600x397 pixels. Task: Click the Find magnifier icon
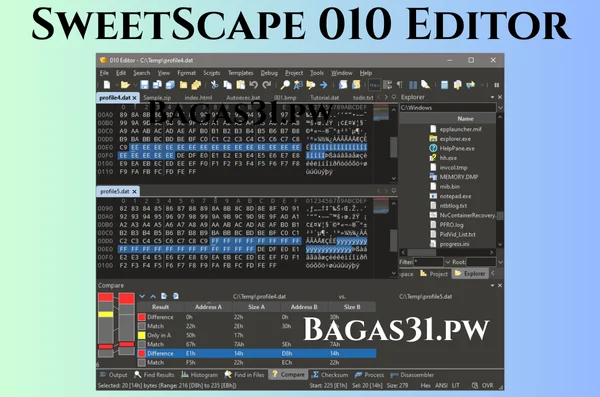[x=285, y=85]
